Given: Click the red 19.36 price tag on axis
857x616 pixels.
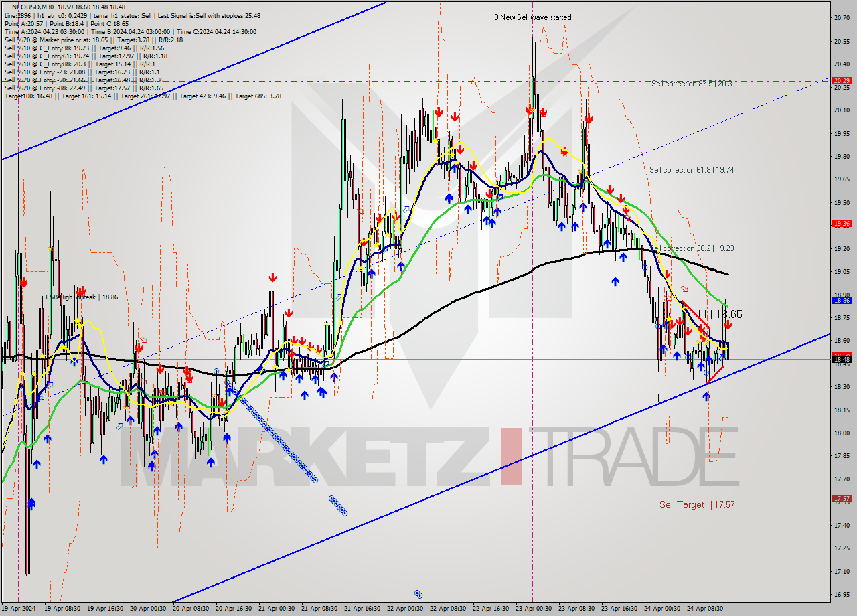Looking at the screenshot, I should (841, 224).
